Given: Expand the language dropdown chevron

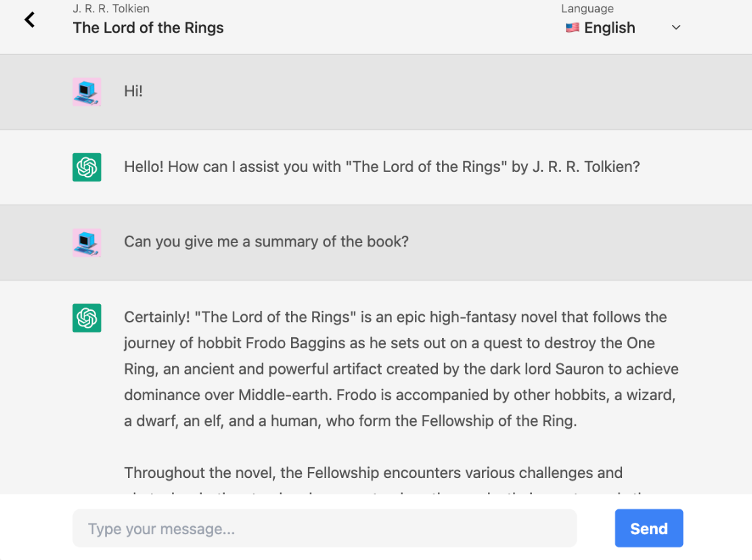Looking at the screenshot, I should [676, 28].
